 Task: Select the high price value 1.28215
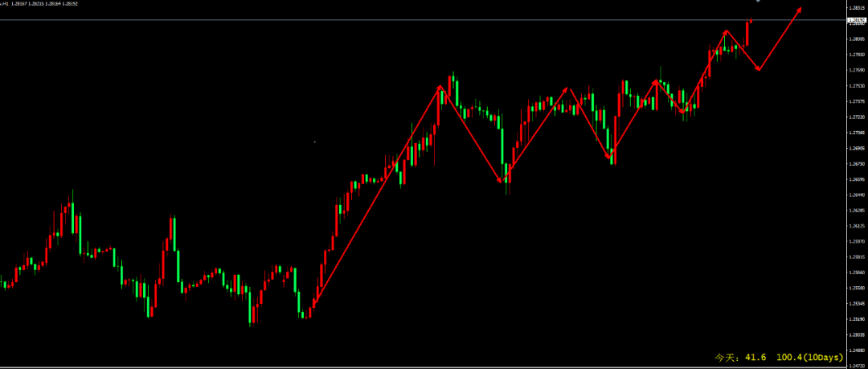click(36, 3)
